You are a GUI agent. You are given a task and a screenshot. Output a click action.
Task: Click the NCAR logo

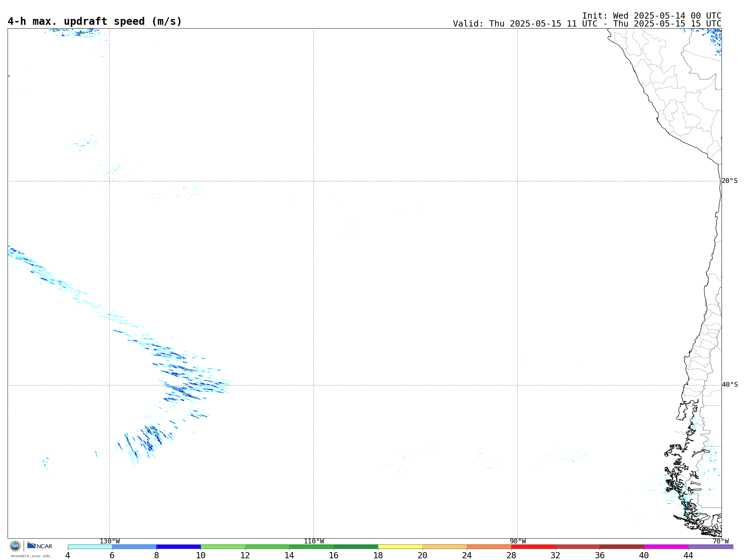pyautogui.click(x=40, y=546)
